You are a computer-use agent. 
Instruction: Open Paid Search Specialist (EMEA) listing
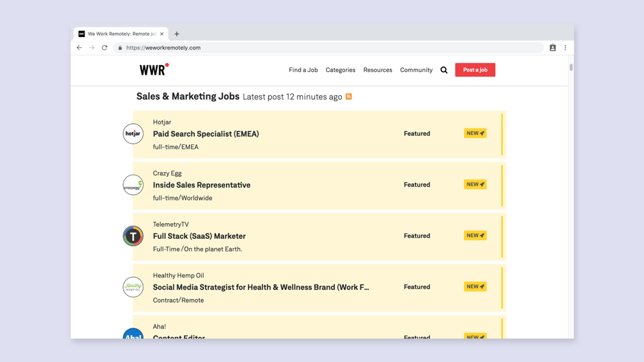click(x=206, y=134)
